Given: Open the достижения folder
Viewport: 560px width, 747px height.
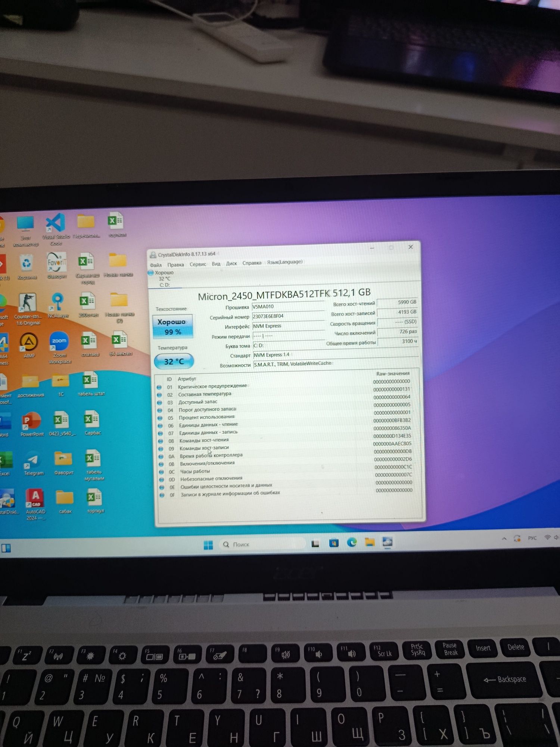Looking at the screenshot, I should point(31,387).
